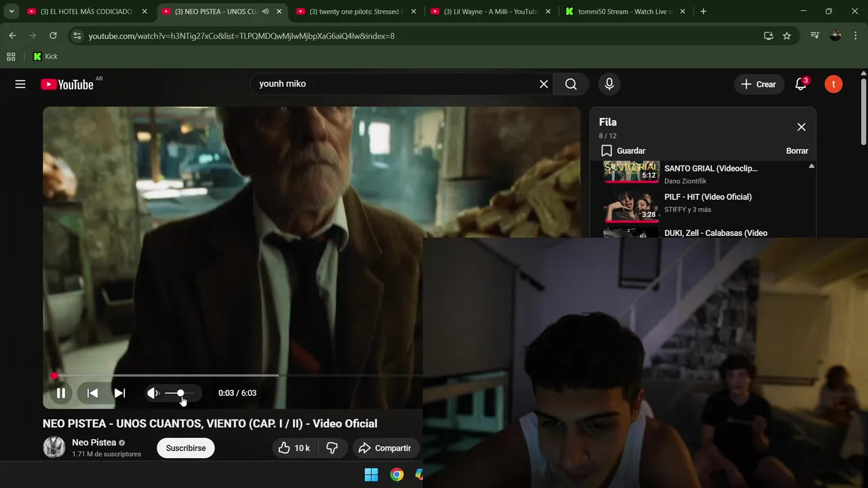Go to the YouTube home logo
Screen dimensions: 868x488
tap(67, 84)
